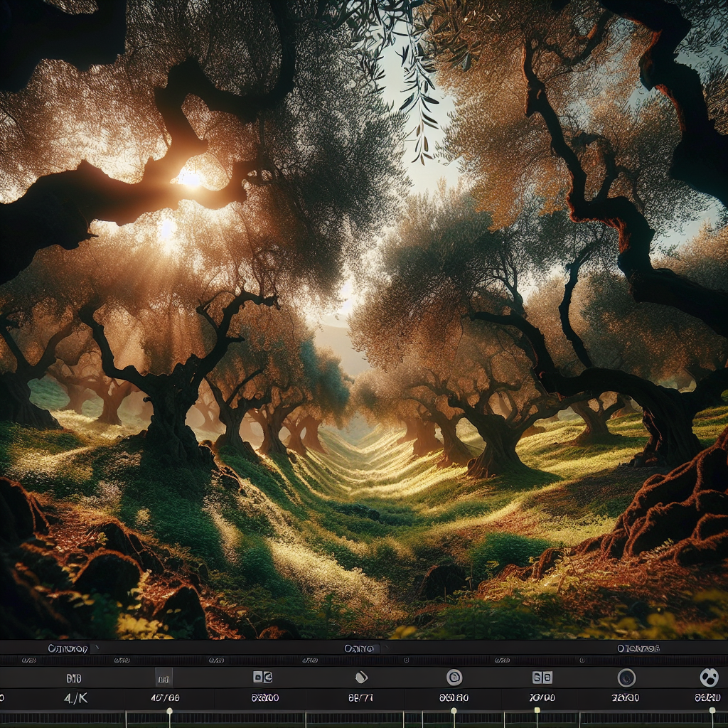Viewport: 728px width, 728px height.
Task: Click the value under the tag-shaped icon
Action: 360,698
